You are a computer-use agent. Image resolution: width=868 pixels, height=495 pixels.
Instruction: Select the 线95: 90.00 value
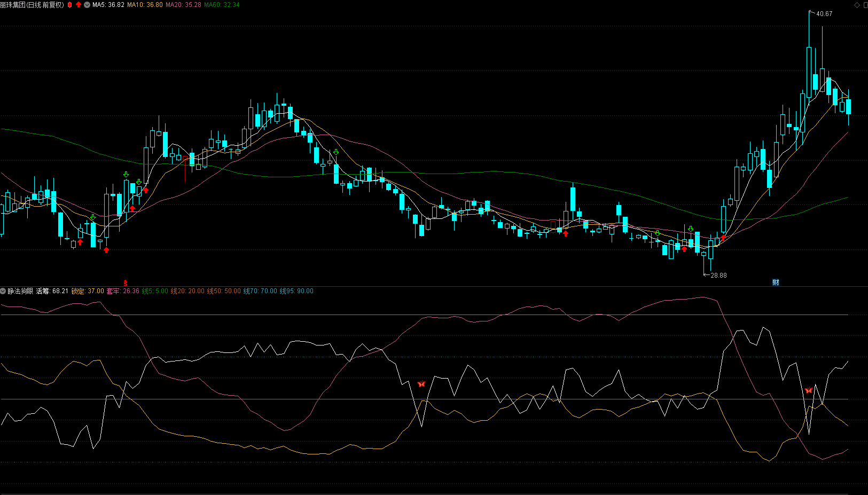click(296, 291)
